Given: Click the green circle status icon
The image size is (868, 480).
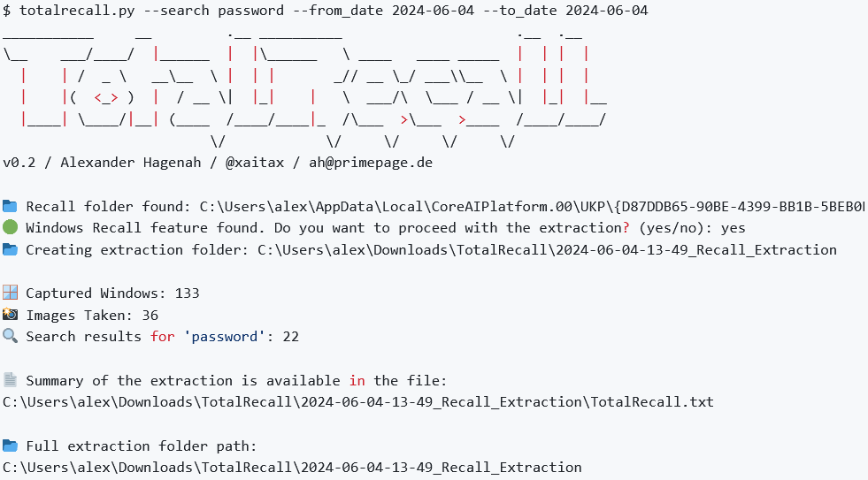Looking at the screenshot, I should coord(10,228).
